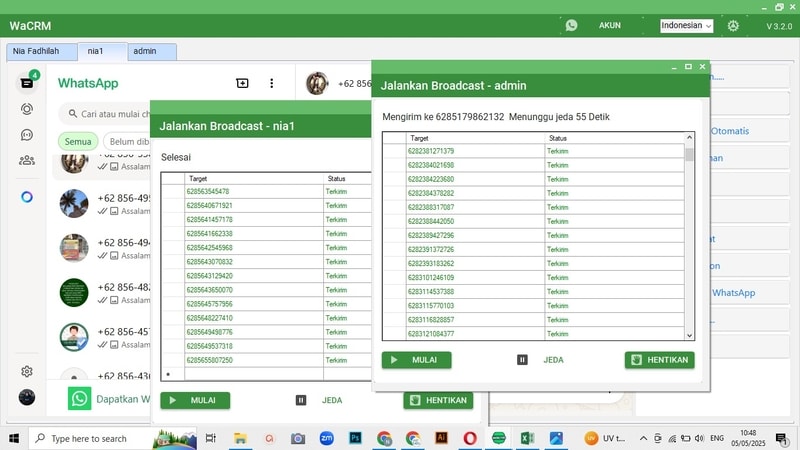This screenshot has height=450, width=800.
Task: Select row 6285655807250 in nia1 table
Action: (266, 360)
